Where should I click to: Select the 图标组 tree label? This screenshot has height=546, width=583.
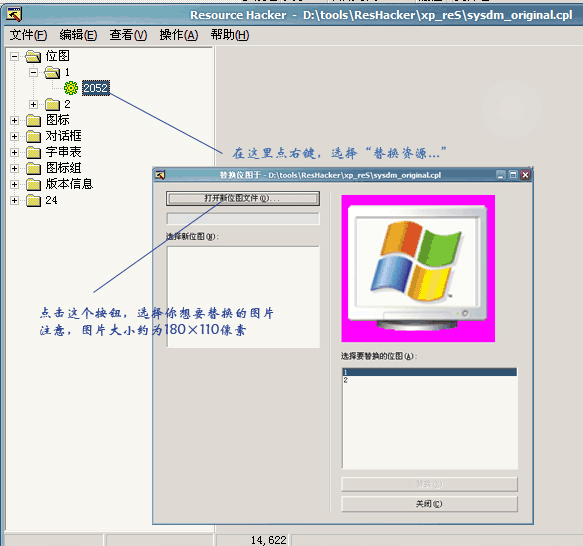click(64, 168)
